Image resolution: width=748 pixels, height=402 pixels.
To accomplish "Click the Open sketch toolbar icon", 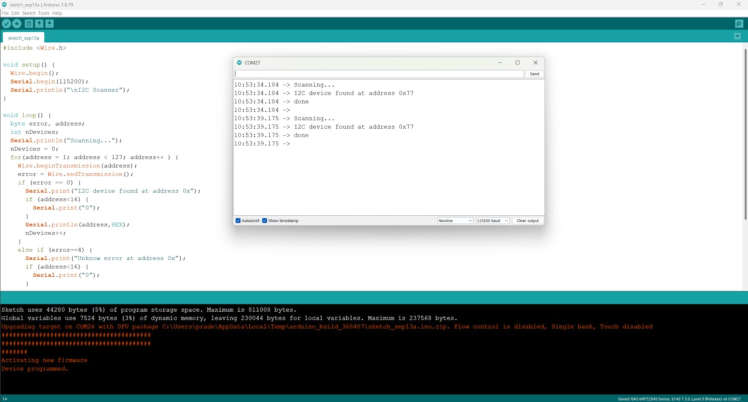I will click(x=39, y=23).
